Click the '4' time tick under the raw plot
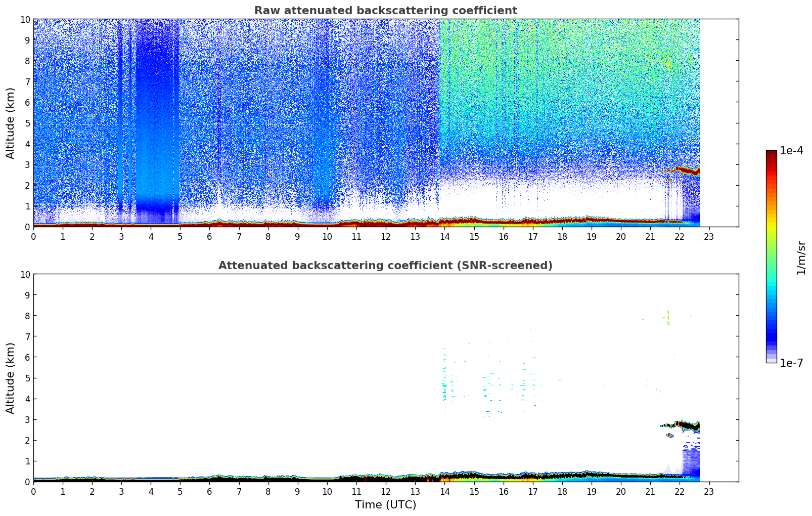The image size is (812, 516). tap(151, 237)
